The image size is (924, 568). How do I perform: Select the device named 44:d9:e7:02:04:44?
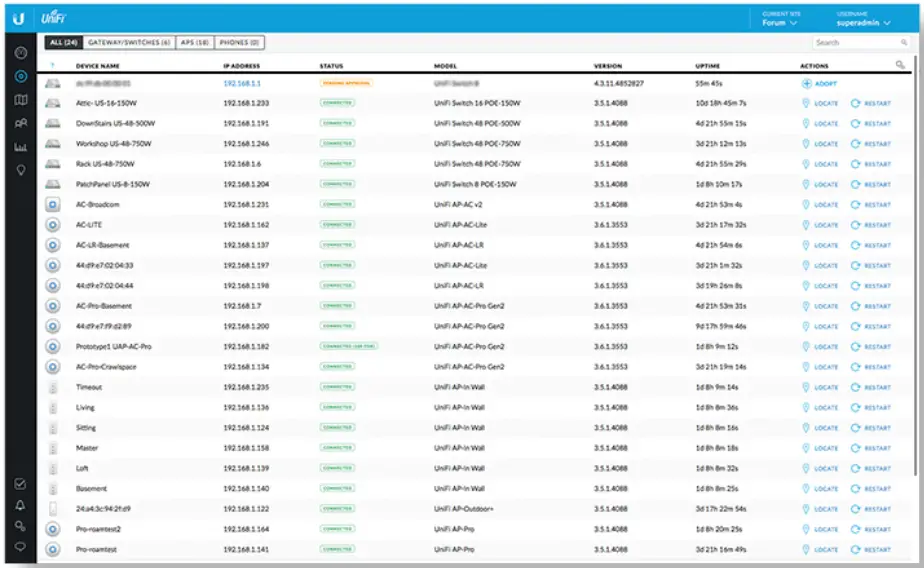click(x=104, y=286)
